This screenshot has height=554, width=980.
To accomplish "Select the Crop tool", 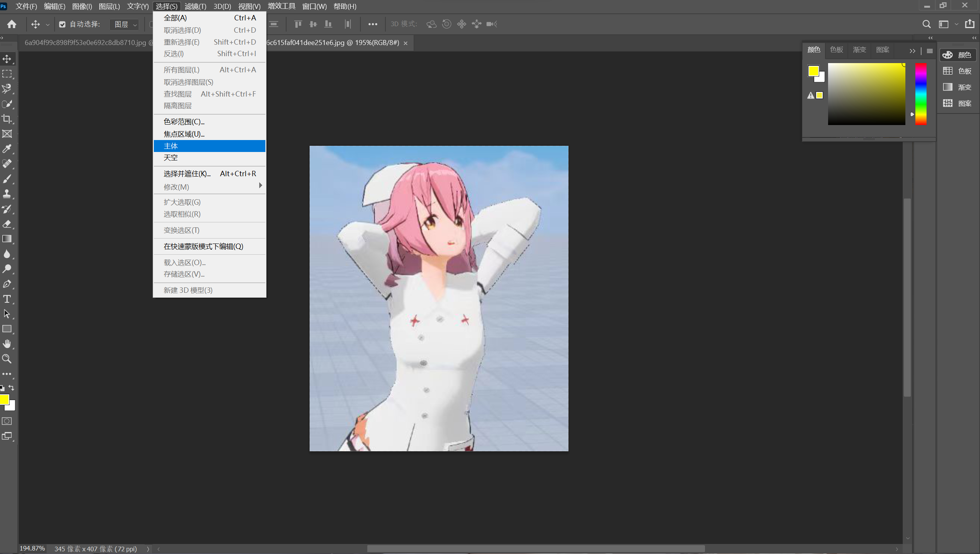I will point(7,118).
